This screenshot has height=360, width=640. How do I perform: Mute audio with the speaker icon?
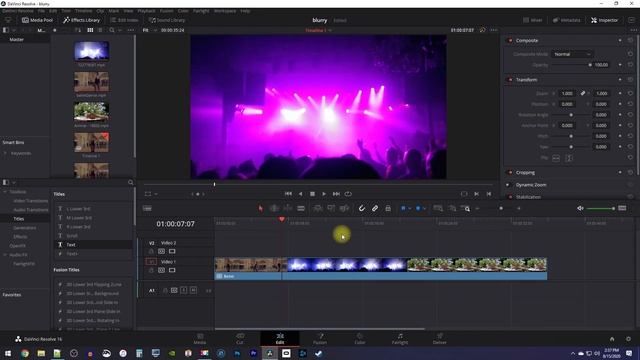(580, 209)
